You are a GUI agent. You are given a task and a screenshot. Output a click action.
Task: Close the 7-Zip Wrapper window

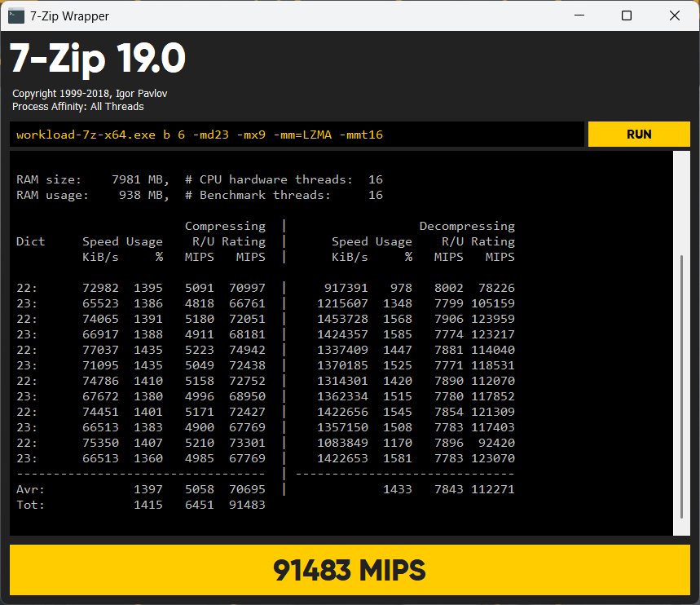tap(674, 15)
